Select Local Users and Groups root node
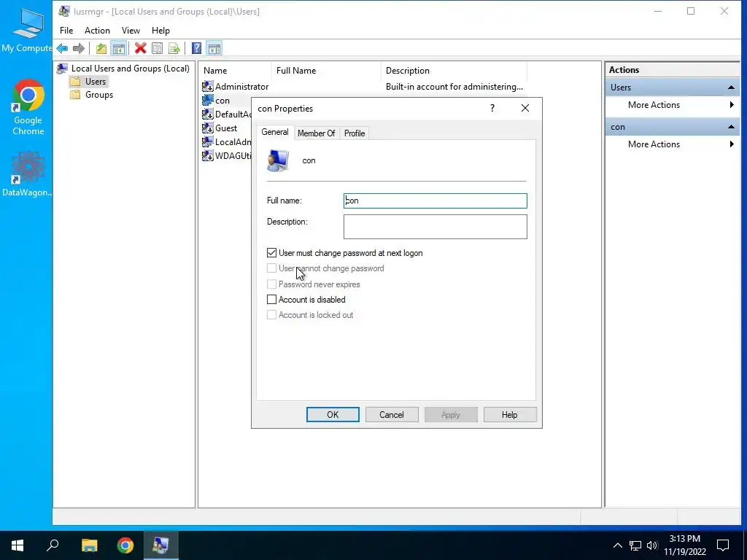This screenshot has height=560, width=747. (x=123, y=68)
